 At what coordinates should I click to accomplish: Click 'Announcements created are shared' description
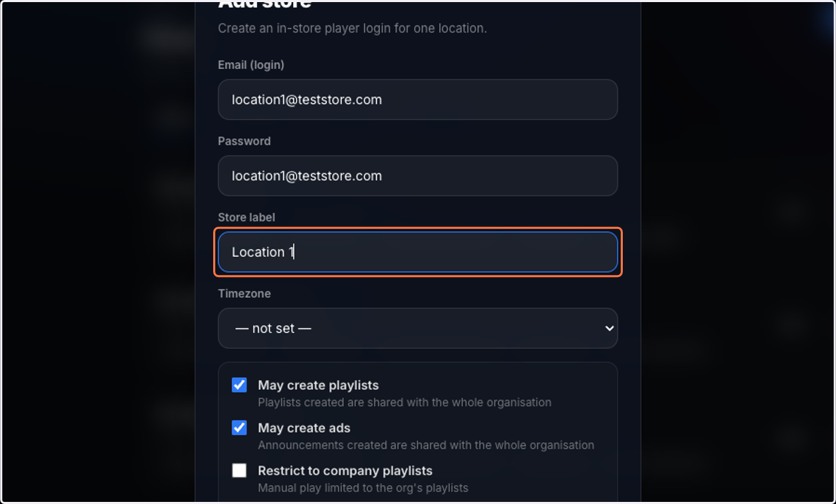426,445
